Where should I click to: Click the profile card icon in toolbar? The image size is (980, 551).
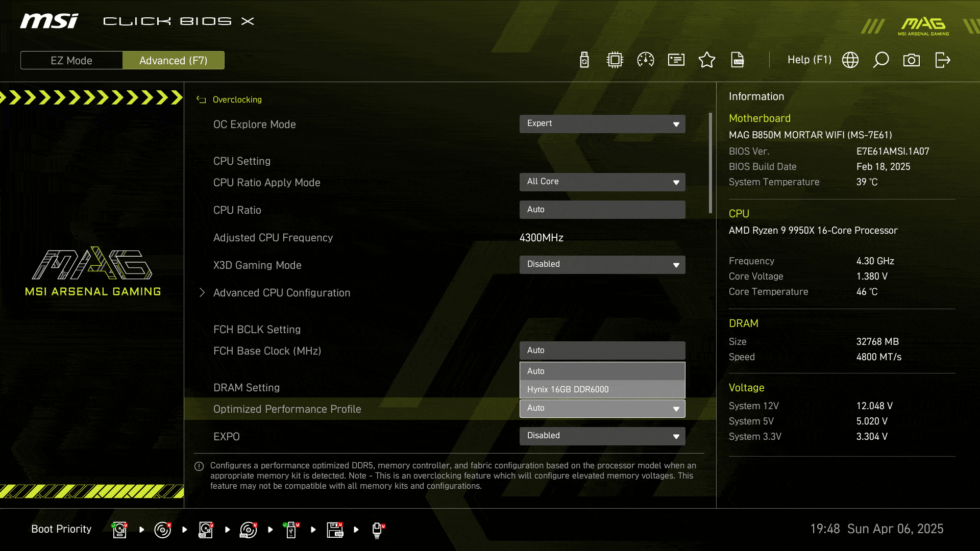point(676,60)
